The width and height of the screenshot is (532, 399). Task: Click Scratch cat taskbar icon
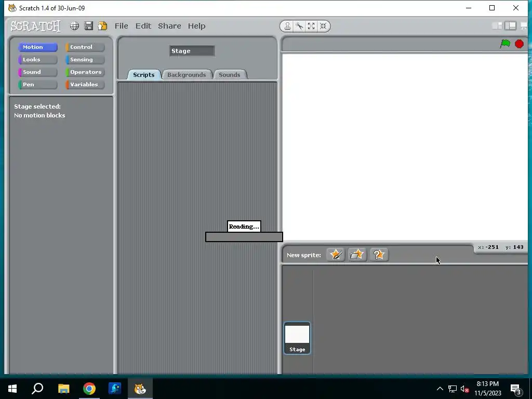coord(140,389)
